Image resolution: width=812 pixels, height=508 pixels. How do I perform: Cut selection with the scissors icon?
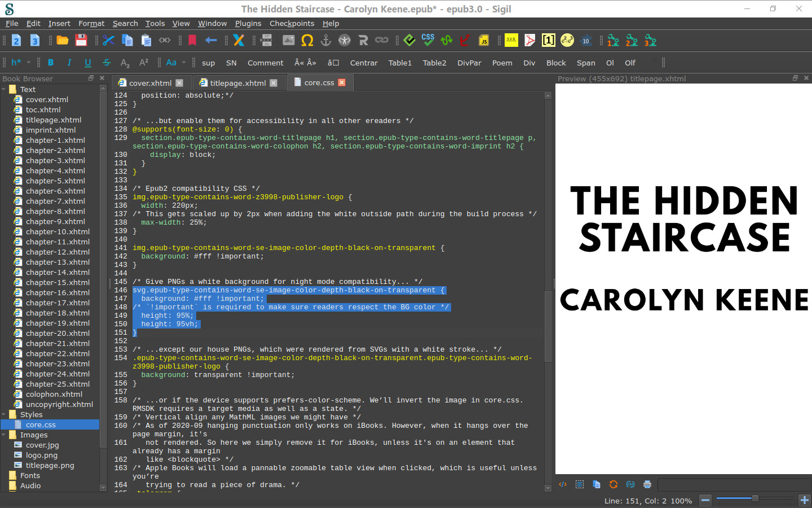click(109, 41)
